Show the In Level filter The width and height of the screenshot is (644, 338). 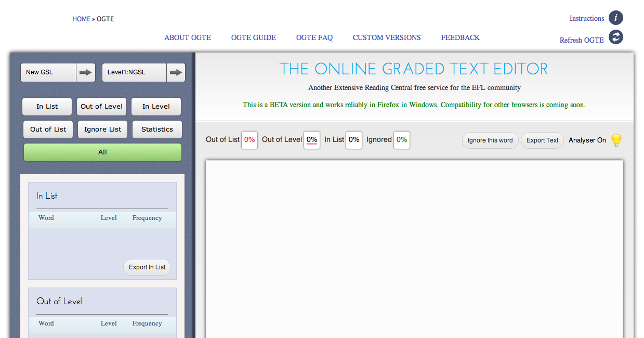point(156,107)
